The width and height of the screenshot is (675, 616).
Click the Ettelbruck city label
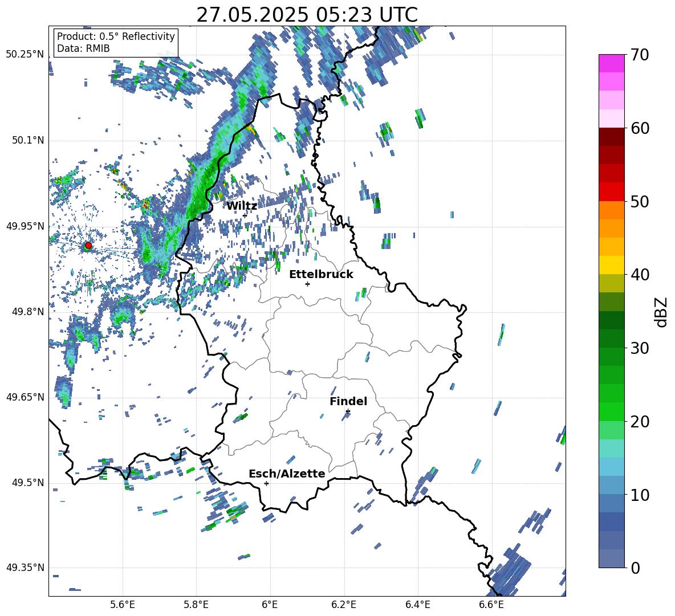(321, 274)
